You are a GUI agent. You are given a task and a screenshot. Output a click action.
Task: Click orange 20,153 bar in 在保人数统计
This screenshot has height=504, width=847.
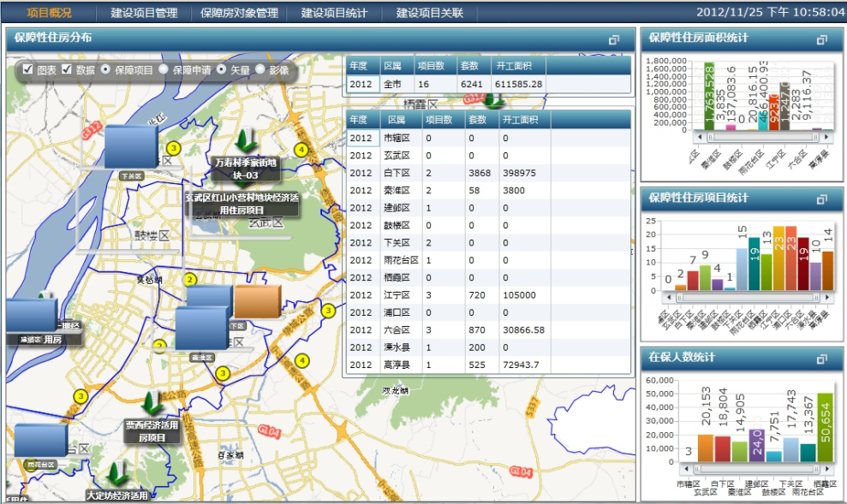706,448
